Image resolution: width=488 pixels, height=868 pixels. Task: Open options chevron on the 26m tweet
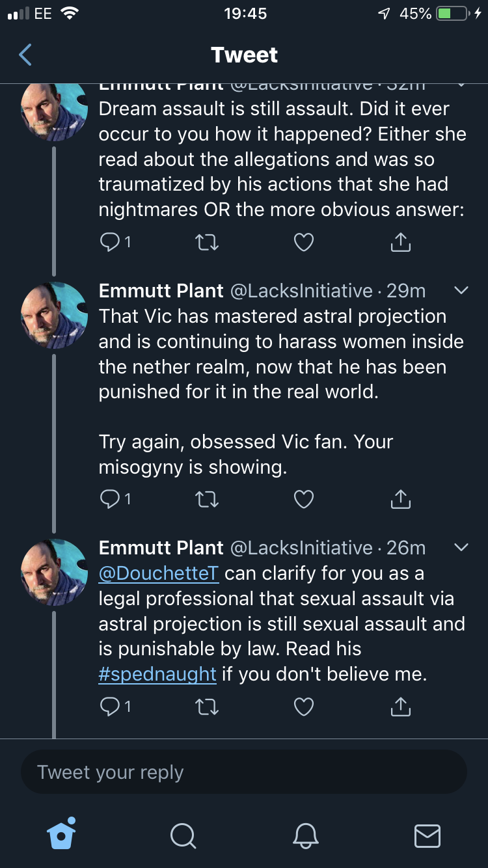461,548
